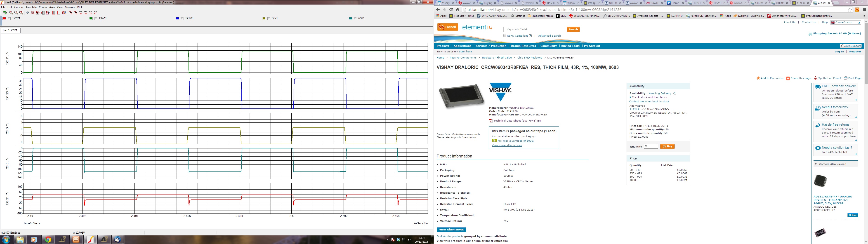
Task: Click the first 3DB lowpass icon
Action: (x=90, y=13)
